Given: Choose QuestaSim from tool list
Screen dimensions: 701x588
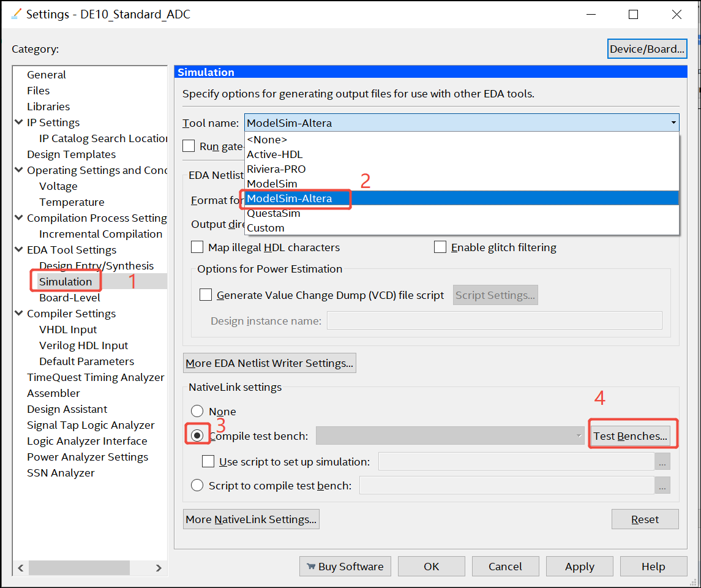Looking at the screenshot, I should [x=462, y=213].
